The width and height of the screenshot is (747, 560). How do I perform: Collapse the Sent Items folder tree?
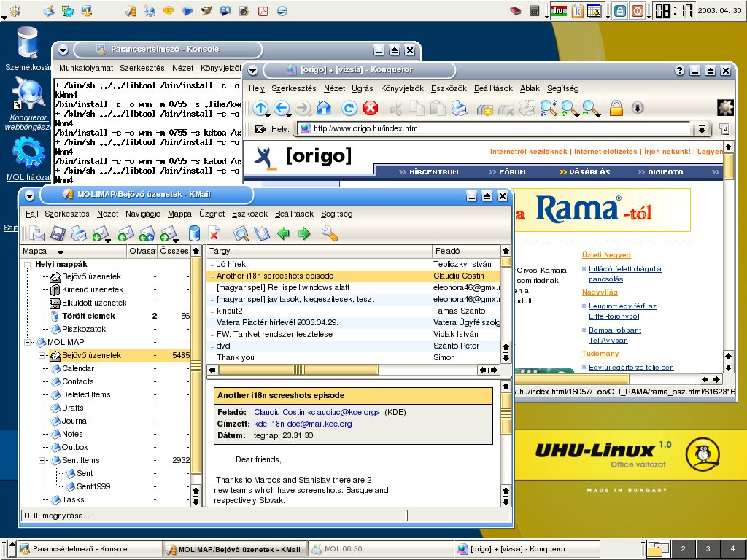(42, 461)
